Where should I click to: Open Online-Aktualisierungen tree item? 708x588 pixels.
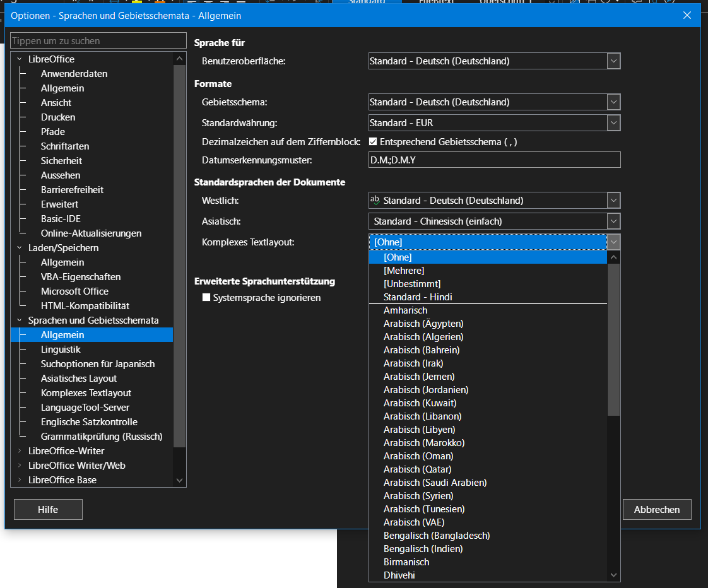click(x=91, y=233)
